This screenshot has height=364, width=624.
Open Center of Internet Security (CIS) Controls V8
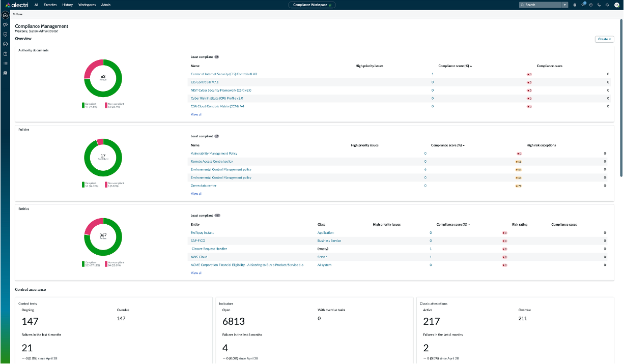[224, 74]
